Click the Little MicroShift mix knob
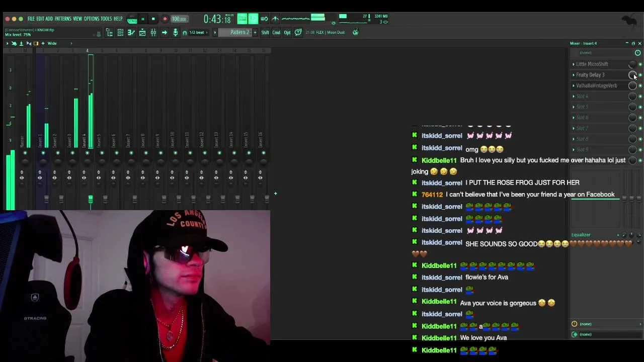Screen dimensions: 644x362 (632, 64)
